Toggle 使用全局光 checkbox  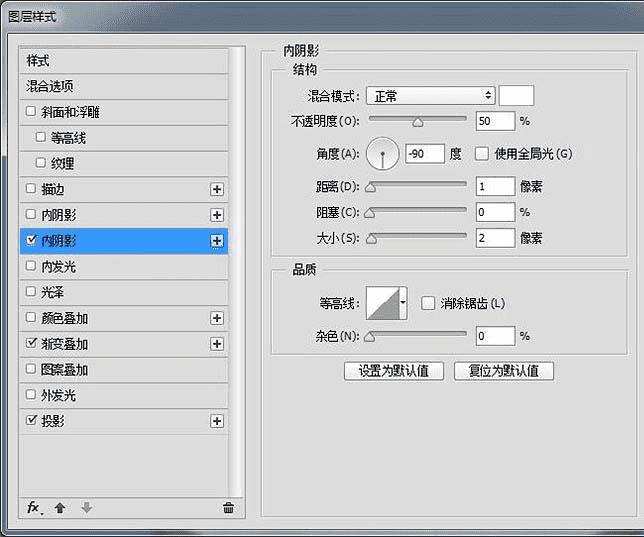pyautogui.click(x=481, y=154)
